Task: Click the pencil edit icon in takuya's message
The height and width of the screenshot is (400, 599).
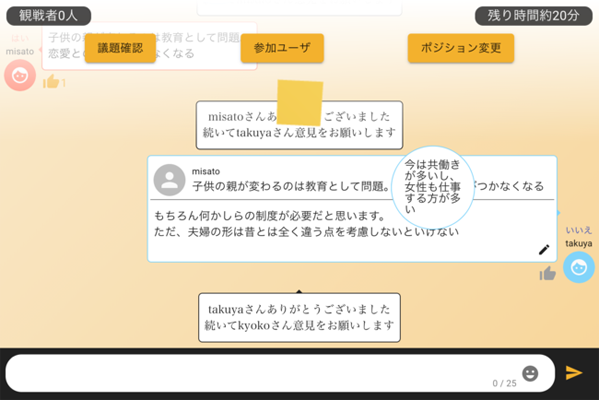Action: click(544, 249)
